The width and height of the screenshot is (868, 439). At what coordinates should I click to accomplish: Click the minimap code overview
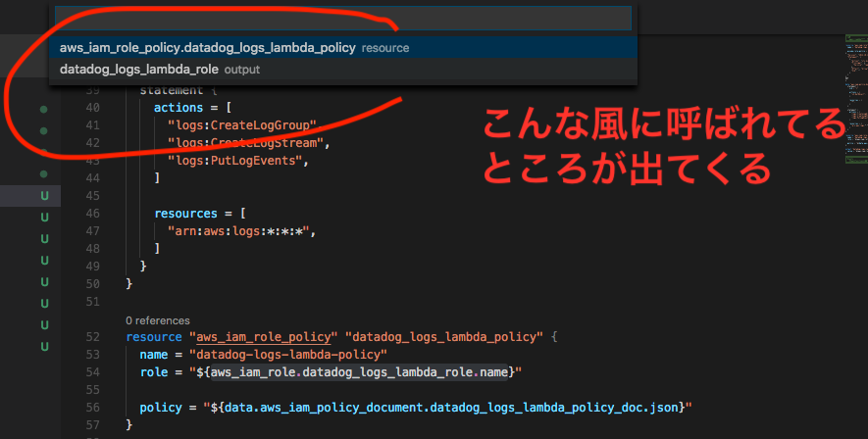click(856, 100)
